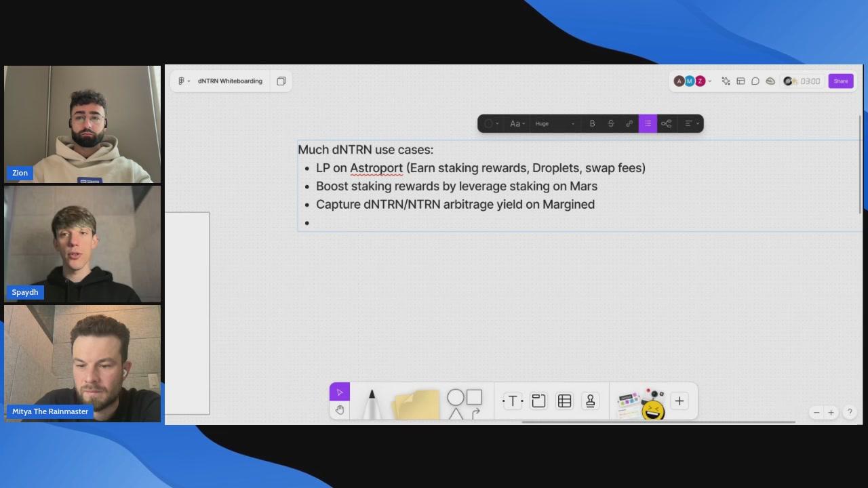Zoom in with the plus button
This screenshot has height=488, width=868.
coord(831,412)
